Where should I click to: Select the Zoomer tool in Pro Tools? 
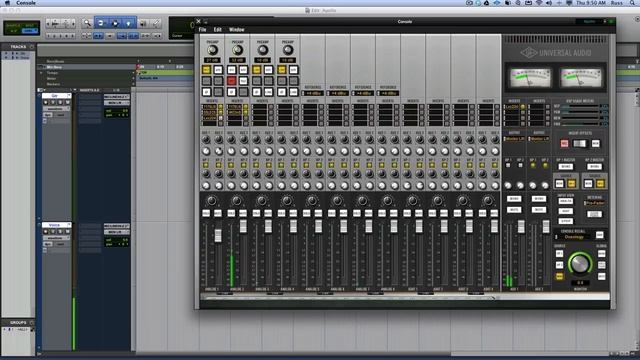pos(87,23)
